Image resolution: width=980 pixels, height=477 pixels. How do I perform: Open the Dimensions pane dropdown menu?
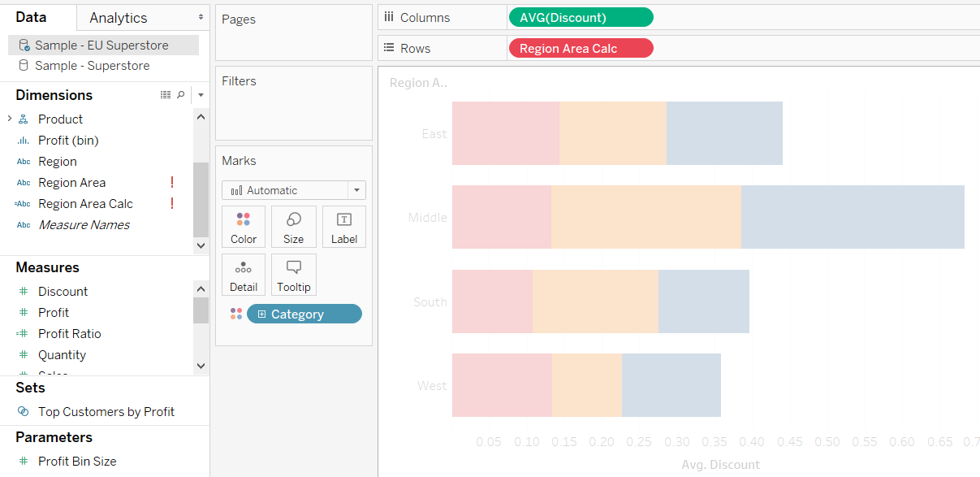201,95
